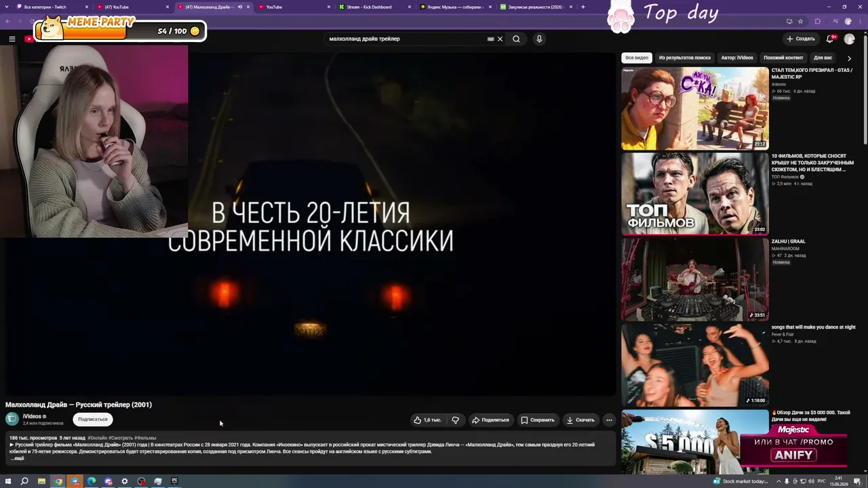Switch to Chrome in the taskbar
The image size is (868, 488).
[x=58, y=481]
